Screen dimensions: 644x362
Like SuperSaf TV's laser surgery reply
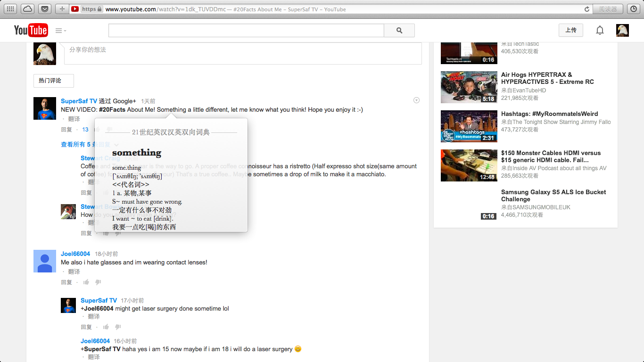click(106, 327)
